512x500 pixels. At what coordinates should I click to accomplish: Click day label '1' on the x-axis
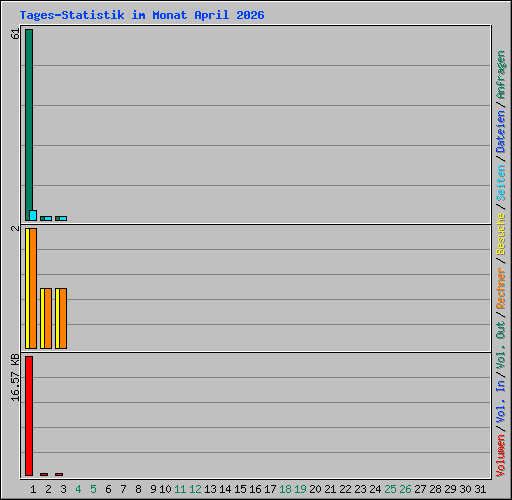(x=33, y=489)
